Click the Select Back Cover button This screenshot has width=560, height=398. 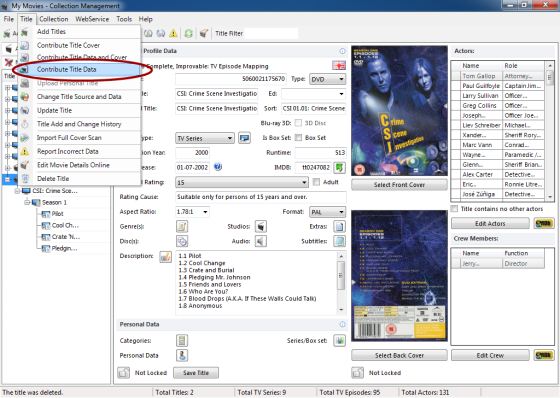pyautogui.click(x=399, y=355)
